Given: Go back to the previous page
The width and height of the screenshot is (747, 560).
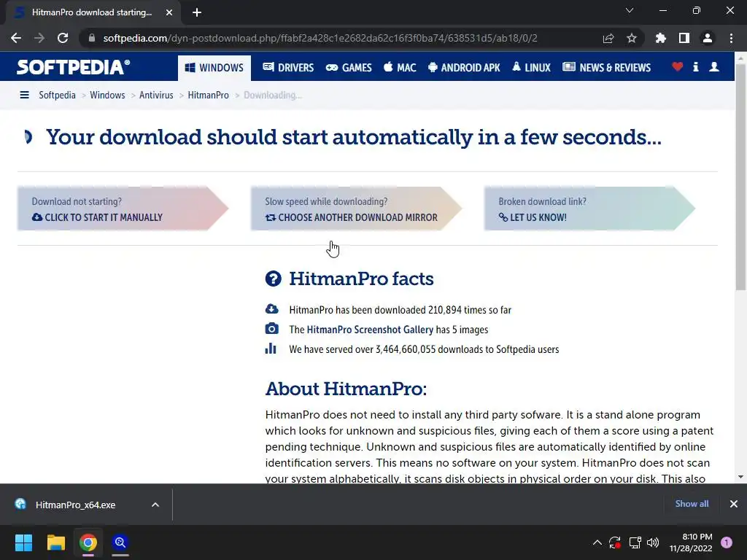Looking at the screenshot, I should click(16, 38).
